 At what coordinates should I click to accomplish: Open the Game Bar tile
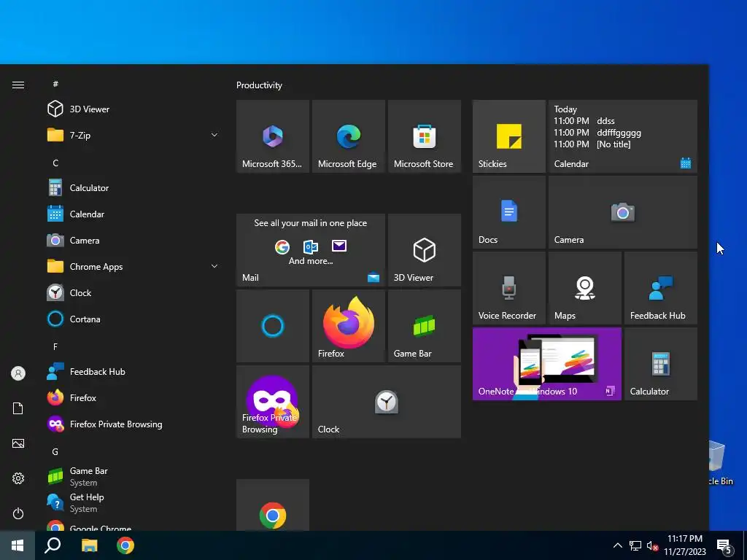425,326
